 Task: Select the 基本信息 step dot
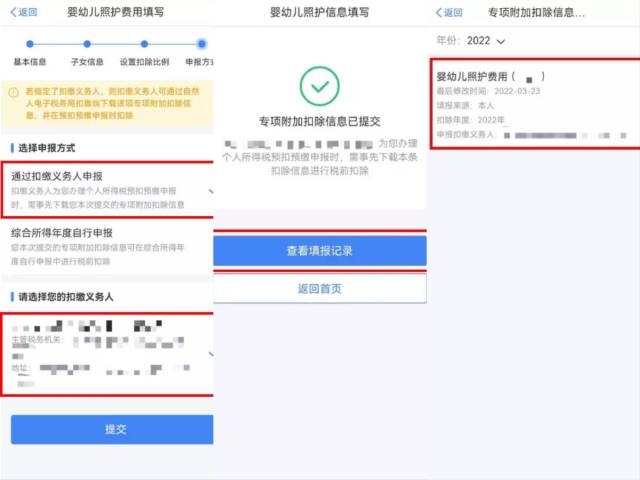tap(29, 44)
